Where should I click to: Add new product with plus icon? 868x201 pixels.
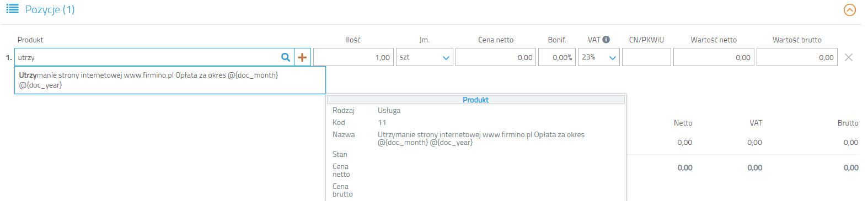pyautogui.click(x=302, y=57)
